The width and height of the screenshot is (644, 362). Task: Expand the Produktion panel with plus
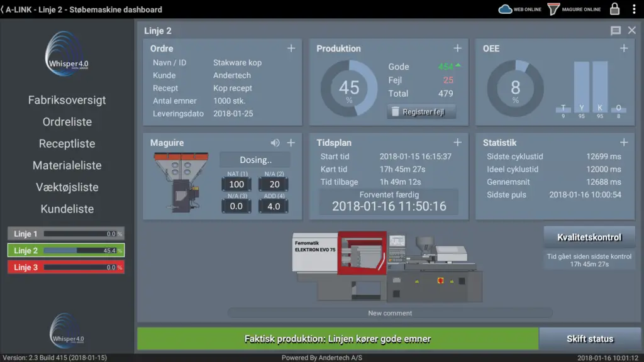point(458,48)
